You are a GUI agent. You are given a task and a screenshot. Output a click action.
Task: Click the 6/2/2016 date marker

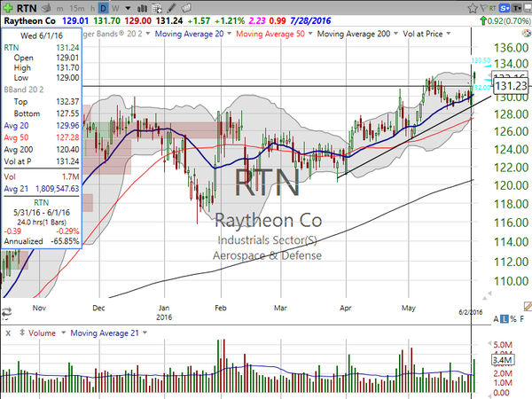470,312
